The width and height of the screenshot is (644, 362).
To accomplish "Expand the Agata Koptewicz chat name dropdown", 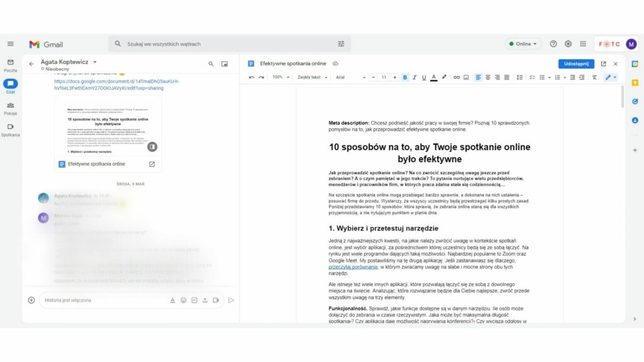I will point(95,62).
